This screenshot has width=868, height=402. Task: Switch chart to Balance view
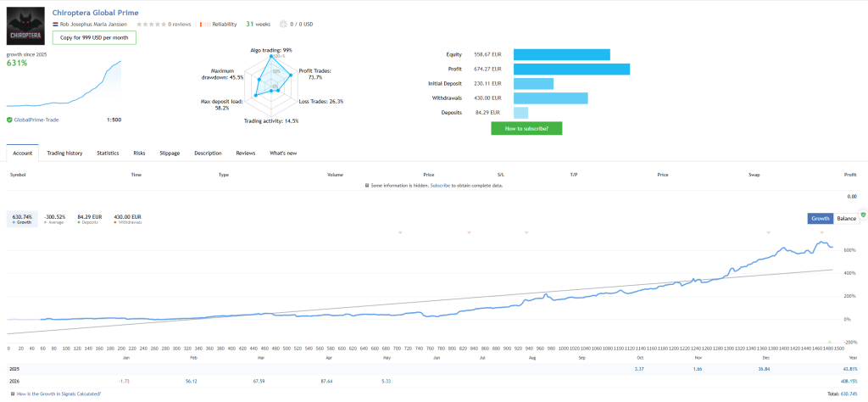(845, 219)
